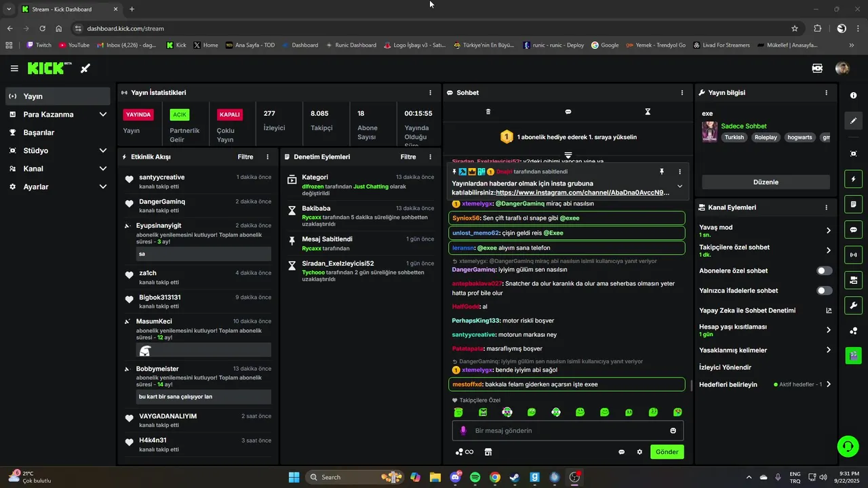Focus the 'Bir mesaj gönderin' input field
This screenshot has width=868, height=488.
(568, 430)
